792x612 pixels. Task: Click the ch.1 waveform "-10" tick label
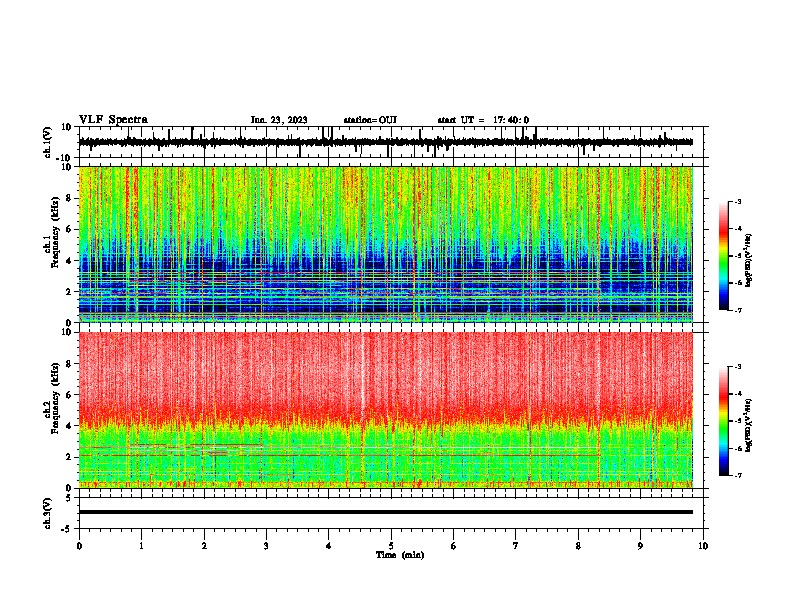coord(64,158)
